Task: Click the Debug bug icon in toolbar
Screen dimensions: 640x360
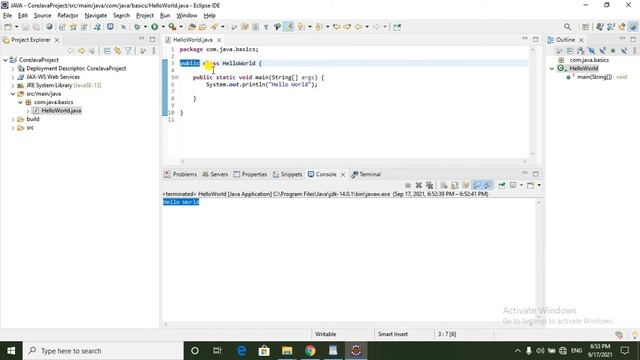Action: 137,27
